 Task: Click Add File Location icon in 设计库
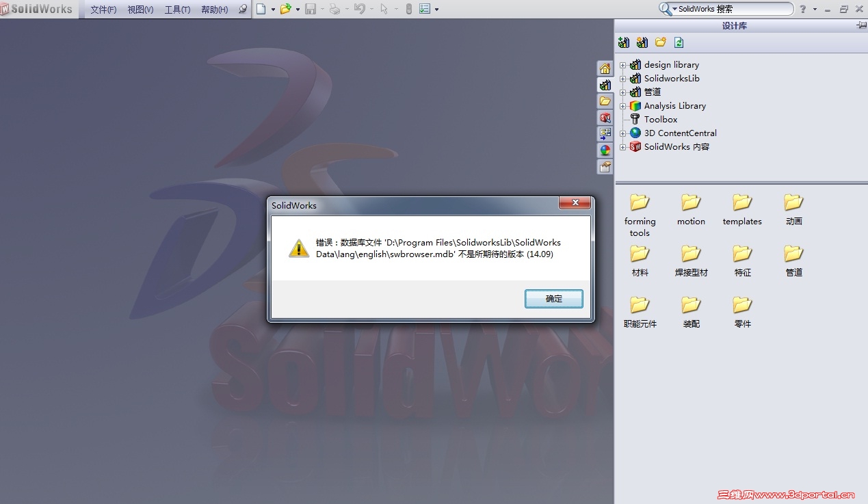(642, 42)
